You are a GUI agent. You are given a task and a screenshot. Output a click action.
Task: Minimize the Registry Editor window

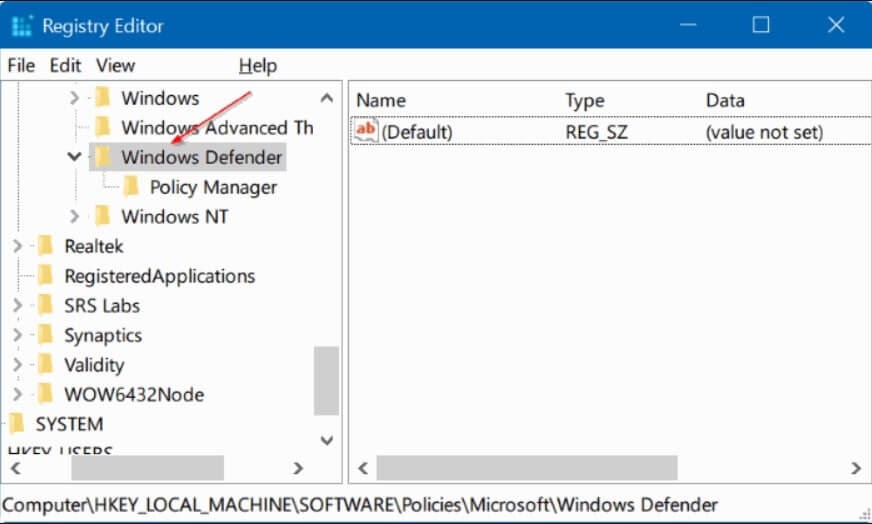click(x=688, y=24)
